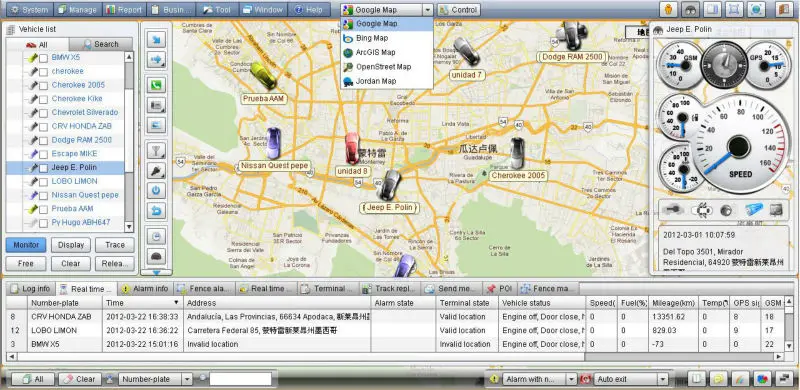800x390 pixels.
Task: Click the Monitor button
Action: click(x=26, y=245)
